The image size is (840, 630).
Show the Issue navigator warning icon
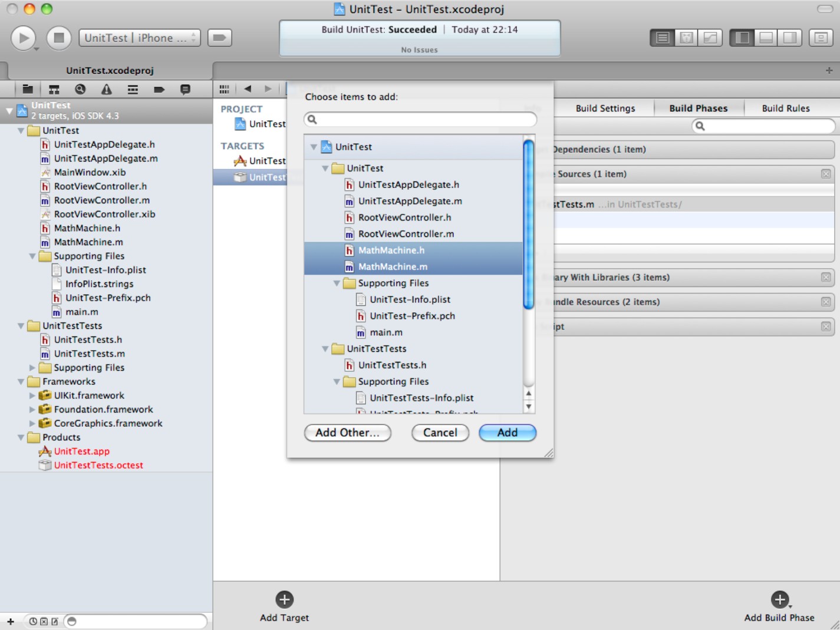coord(106,89)
